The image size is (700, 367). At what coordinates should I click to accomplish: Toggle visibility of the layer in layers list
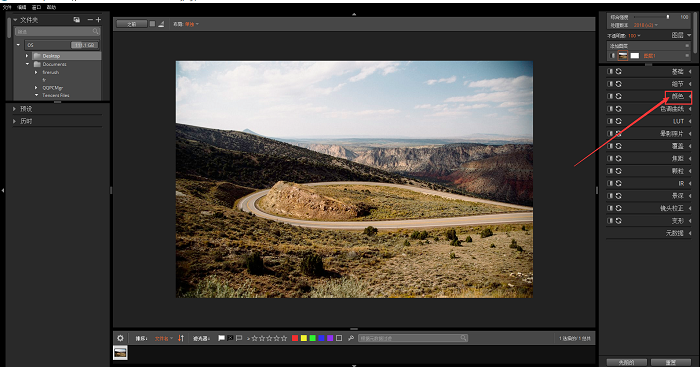click(612, 55)
